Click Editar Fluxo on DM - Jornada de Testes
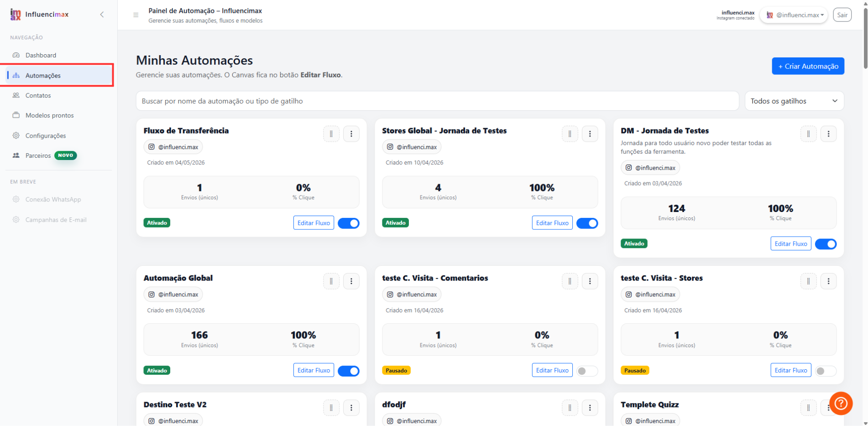This screenshot has height=429, width=868. click(x=791, y=244)
